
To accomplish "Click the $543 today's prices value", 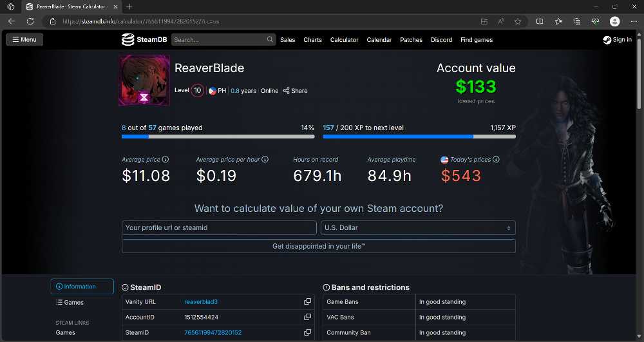I will point(461,176).
